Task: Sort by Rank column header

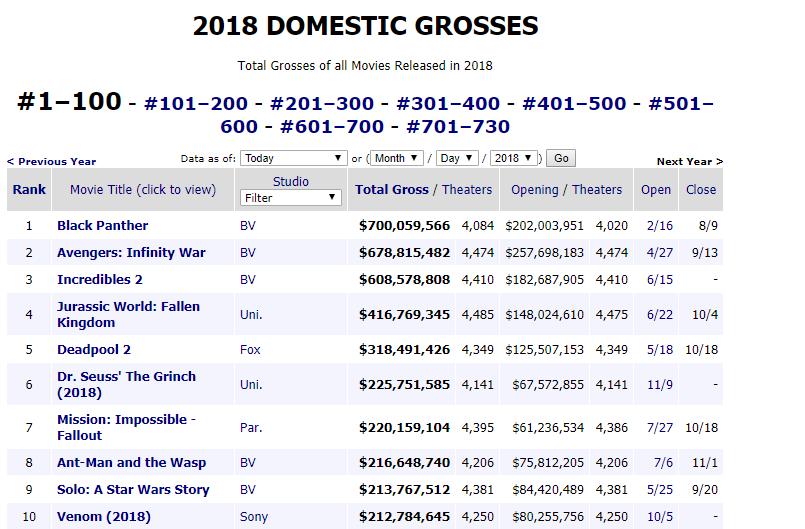Action: point(29,189)
